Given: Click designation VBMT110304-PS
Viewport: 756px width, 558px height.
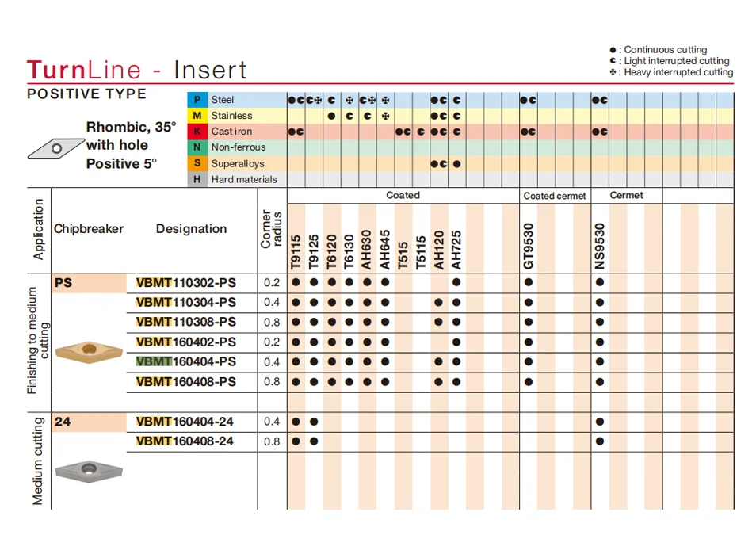Looking at the screenshot, I should pos(186,303).
